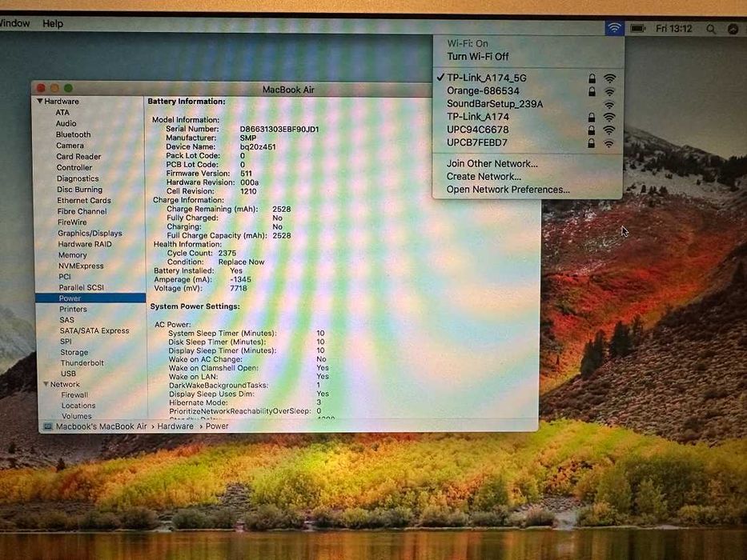The height and width of the screenshot is (560, 747).
Task: Select Diagnostics in the sidebar
Action: [x=78, y=178]
